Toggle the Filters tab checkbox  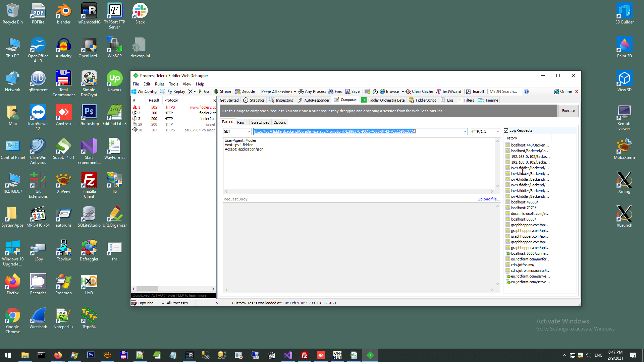[x=460, y=100]
